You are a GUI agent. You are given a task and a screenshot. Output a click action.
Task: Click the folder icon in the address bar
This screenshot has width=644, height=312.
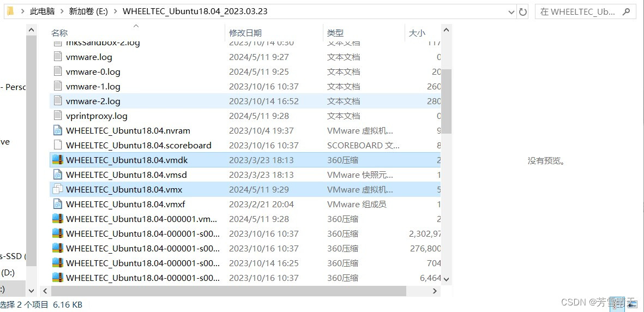pyautogui.click(x=10, y=11)
